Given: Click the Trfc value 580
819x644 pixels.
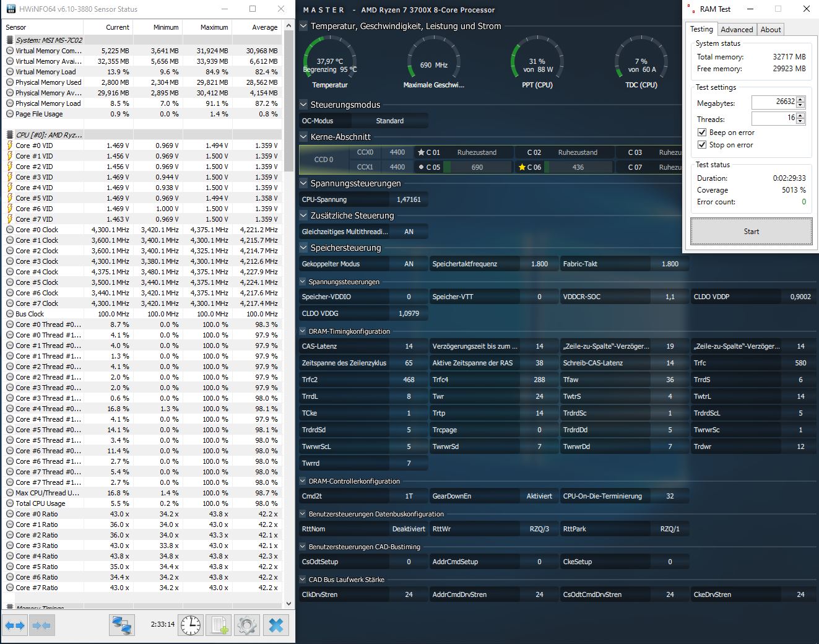Looking at the screenshot, I should pos(800,363).
